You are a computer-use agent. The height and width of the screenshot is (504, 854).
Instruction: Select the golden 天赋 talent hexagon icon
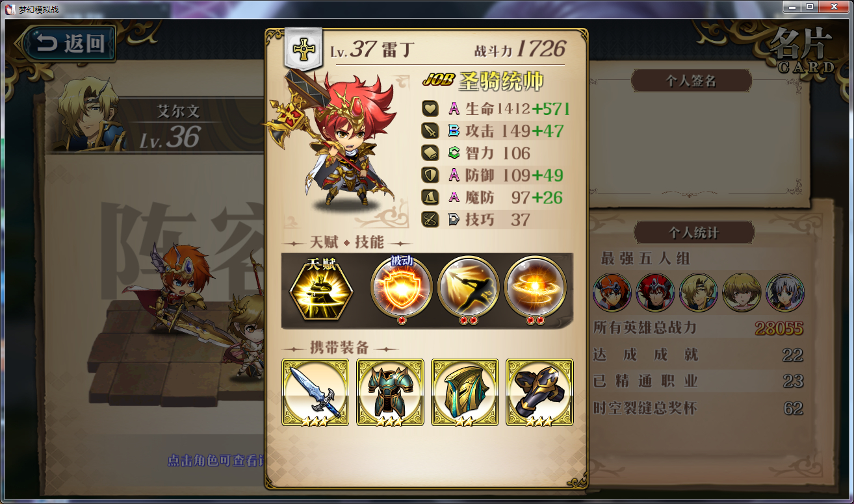pos(320,287)
